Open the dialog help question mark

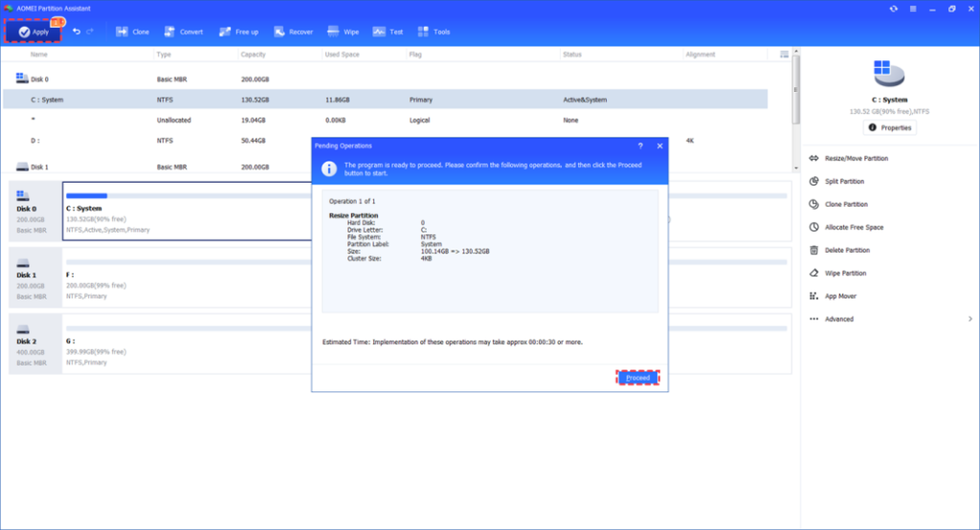coord(640,145)
